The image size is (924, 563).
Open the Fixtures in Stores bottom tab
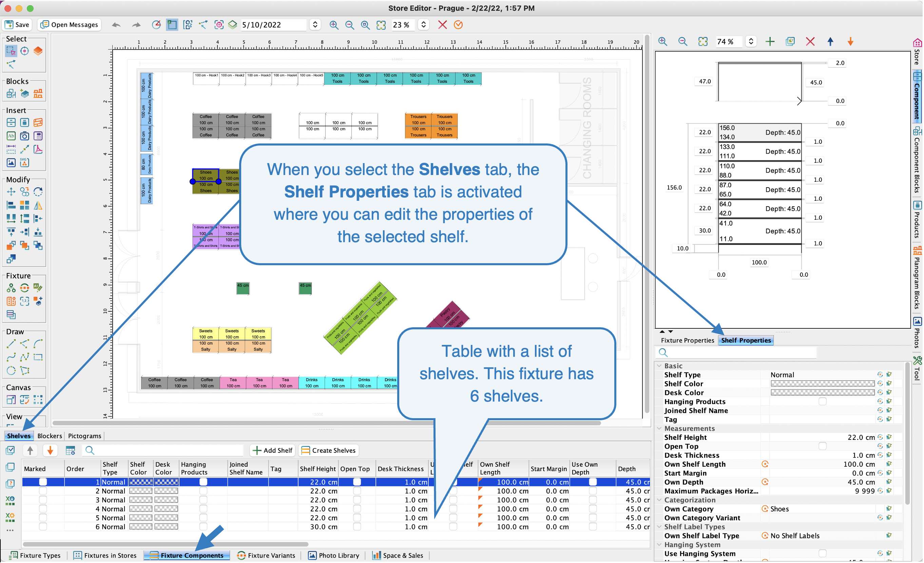[105, 556]
